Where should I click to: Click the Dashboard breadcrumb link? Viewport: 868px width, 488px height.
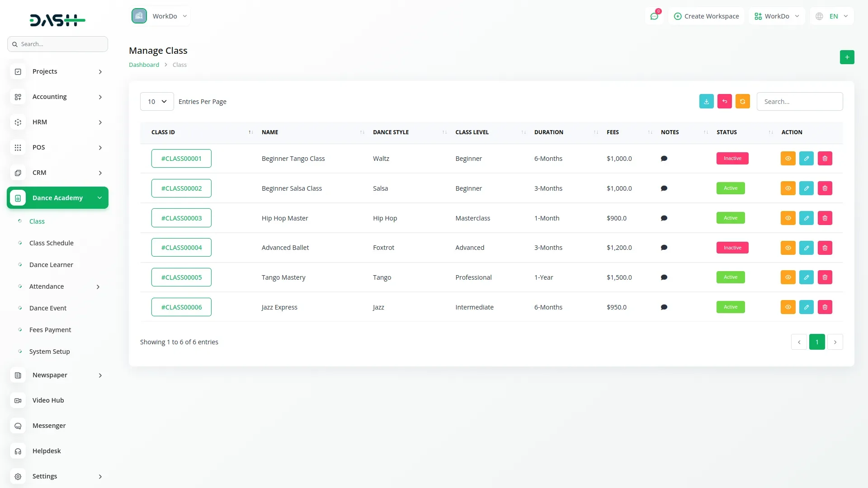click(x=144, y=65)
